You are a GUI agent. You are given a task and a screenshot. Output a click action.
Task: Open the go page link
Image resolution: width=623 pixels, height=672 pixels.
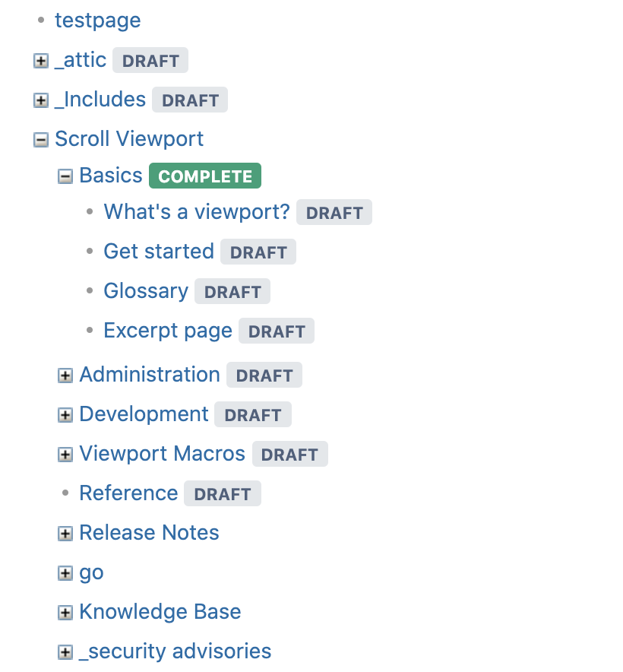91,573
